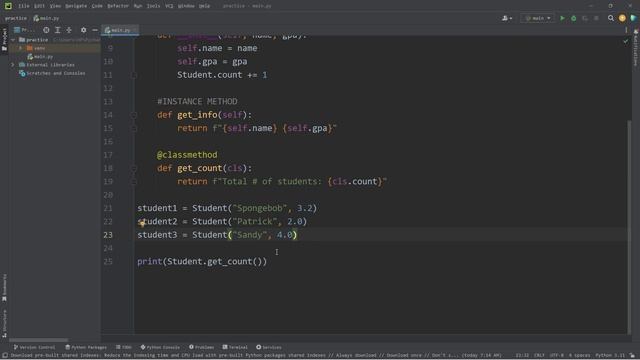Image resolution: width=640 pixels, height=360 pixels.
Task: Click the UTF-8 encoding widget
Action: [556, 356]
